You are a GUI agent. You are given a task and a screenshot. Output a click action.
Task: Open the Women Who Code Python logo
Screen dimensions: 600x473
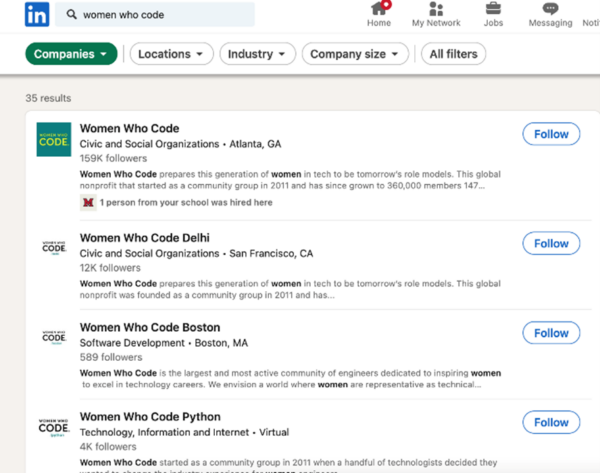(x=54, y=427)
